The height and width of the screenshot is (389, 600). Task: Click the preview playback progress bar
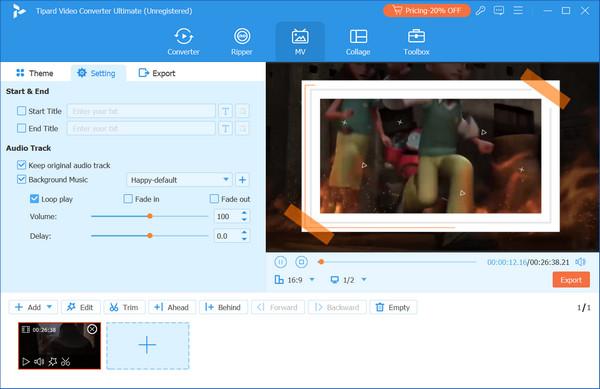[397, 262]
